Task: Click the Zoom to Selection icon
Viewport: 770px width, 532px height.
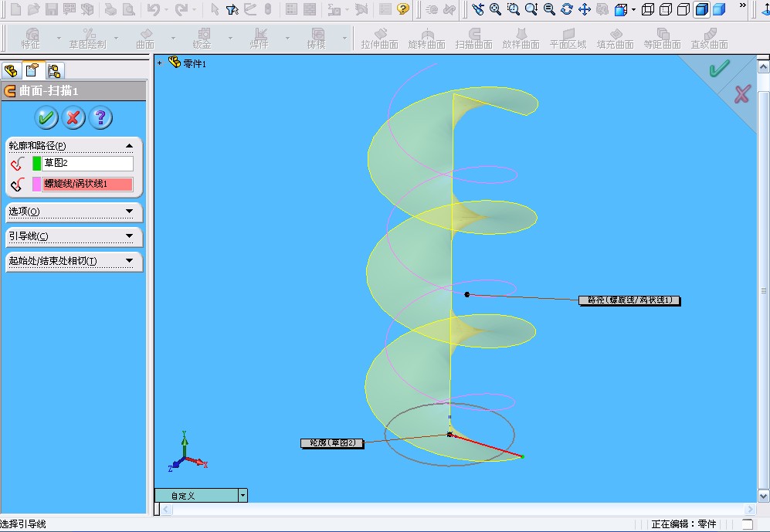Action: click(549, 8)
